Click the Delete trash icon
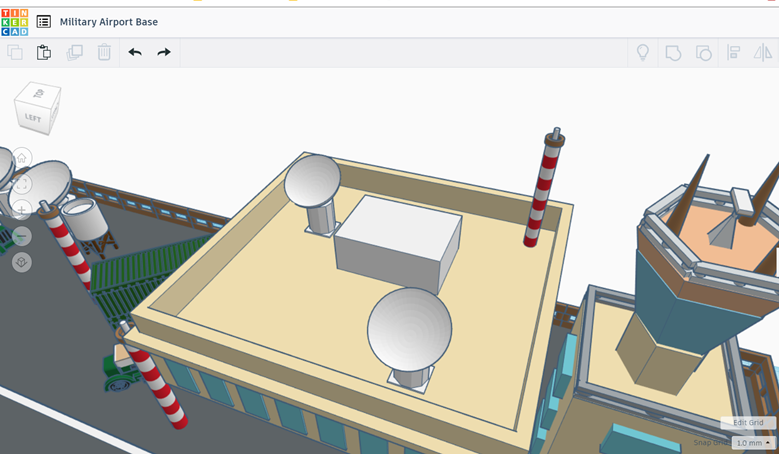Screen dimensions: 779x454 [x=104, y=52]
